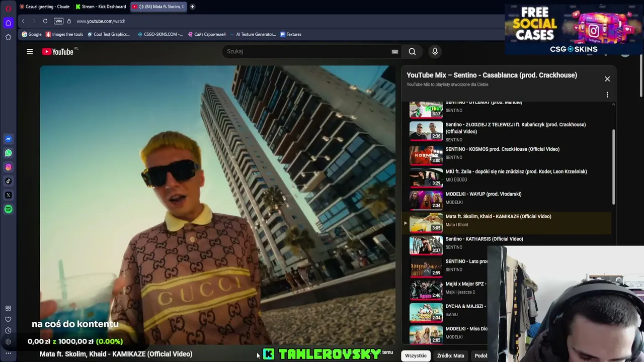Click the main video player frame
The width and height of the screenshot is (644, 362).
pyautogui.click(x=217, y=205)
